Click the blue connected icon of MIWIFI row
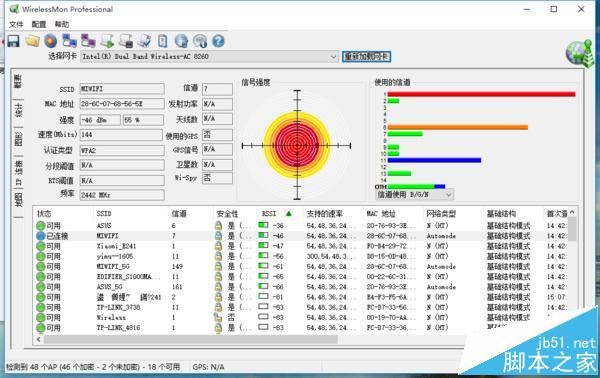 (x=41, y=236)
